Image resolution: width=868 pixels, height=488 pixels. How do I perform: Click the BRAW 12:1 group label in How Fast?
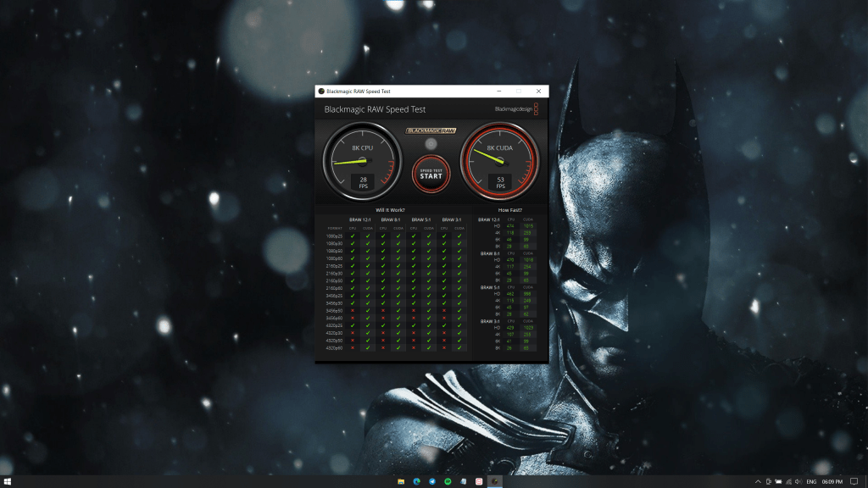tap(489, 219)
